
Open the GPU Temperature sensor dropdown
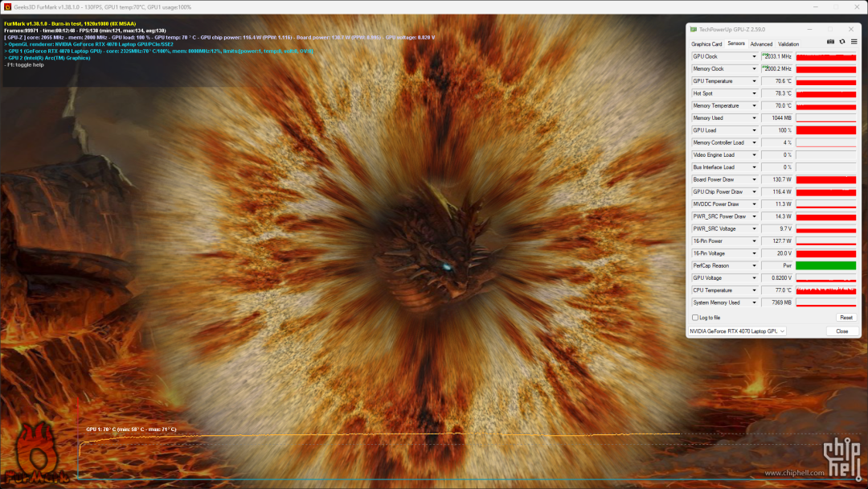754,81
